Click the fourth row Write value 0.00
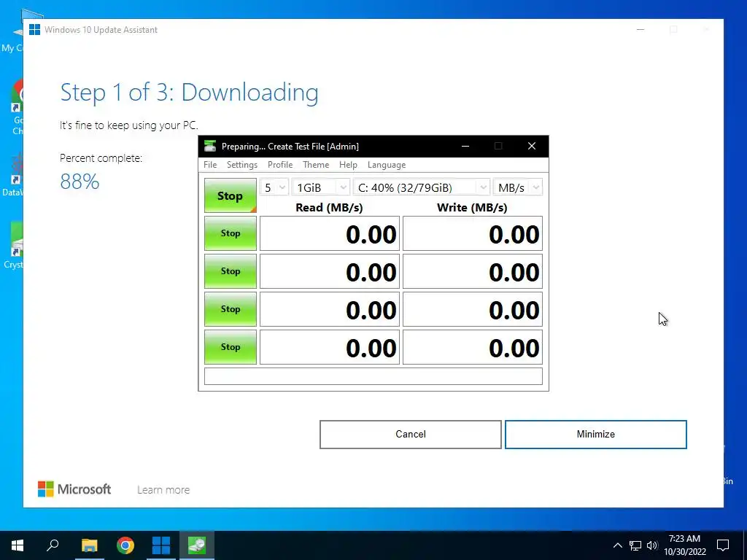 pyautogui.click(x=473, y=347)
